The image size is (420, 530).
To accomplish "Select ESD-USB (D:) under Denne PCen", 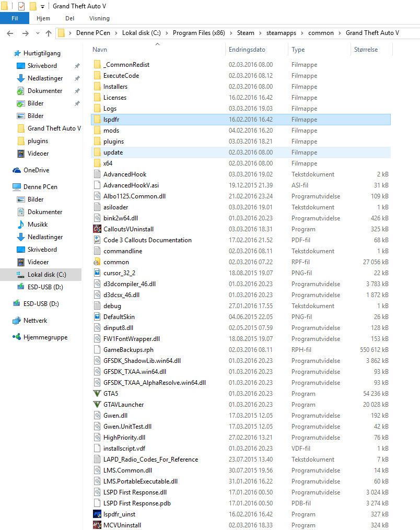I will click(45, 287).
